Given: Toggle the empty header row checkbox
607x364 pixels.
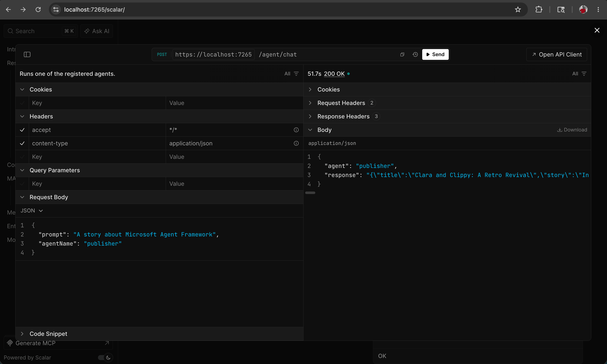Looking at the screenshot, I should (22, 157).
